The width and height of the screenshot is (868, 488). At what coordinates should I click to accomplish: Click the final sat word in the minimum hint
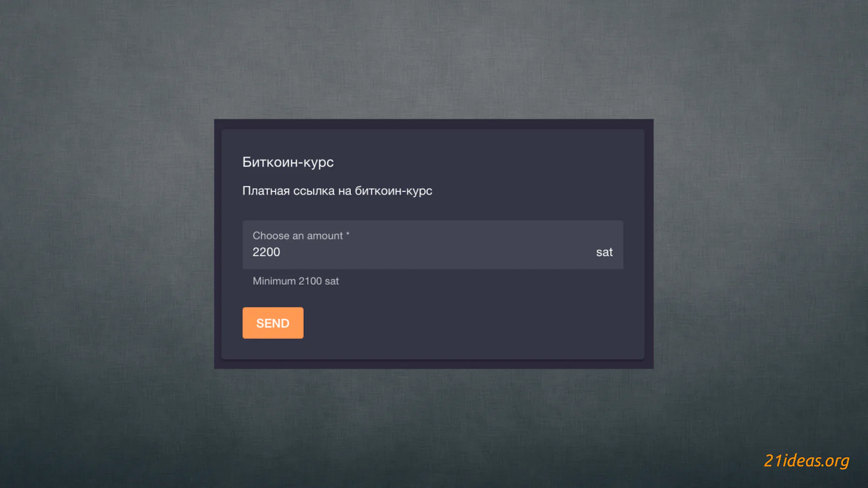tap(332, 281)
